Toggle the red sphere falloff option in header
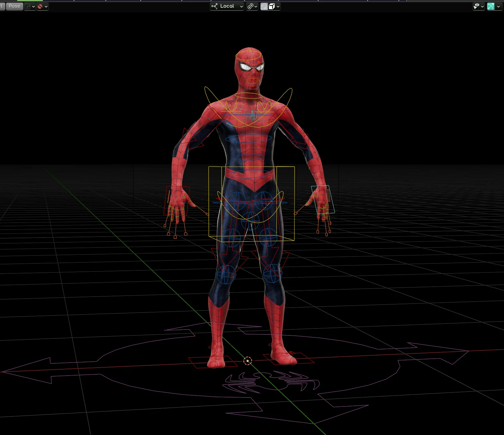504x435 pixels. pos(40,6)
